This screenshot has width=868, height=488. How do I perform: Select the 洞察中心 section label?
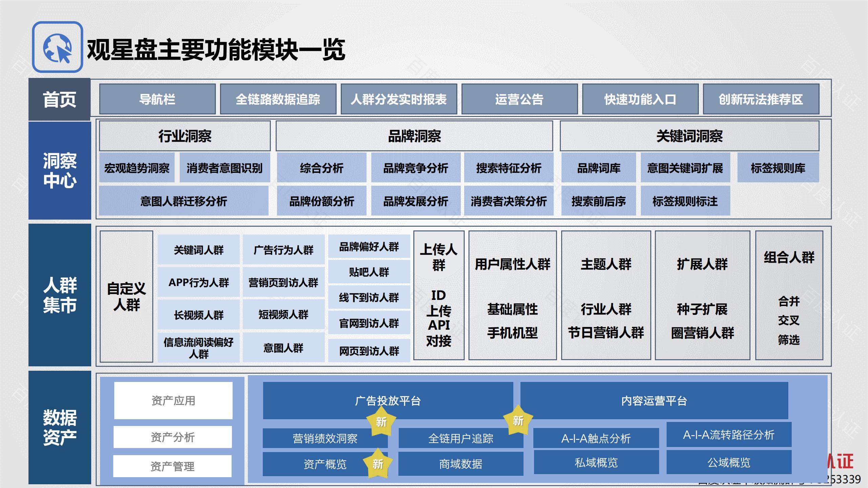click(60, 170)
